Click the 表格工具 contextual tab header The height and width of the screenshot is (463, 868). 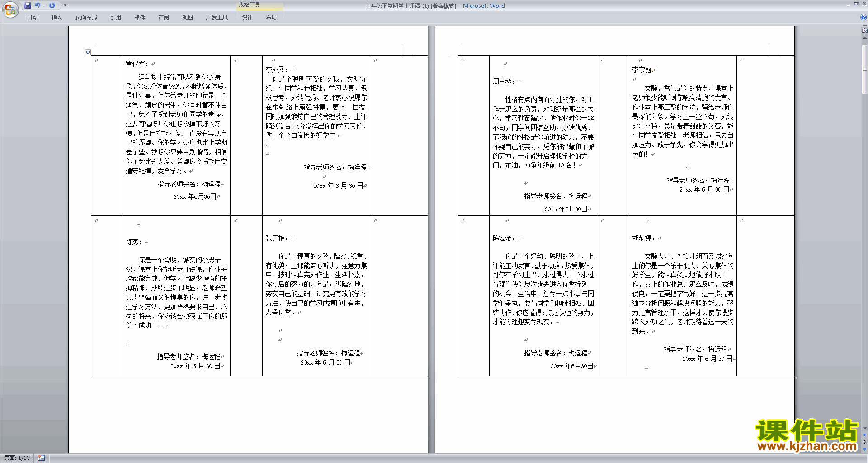250,5
